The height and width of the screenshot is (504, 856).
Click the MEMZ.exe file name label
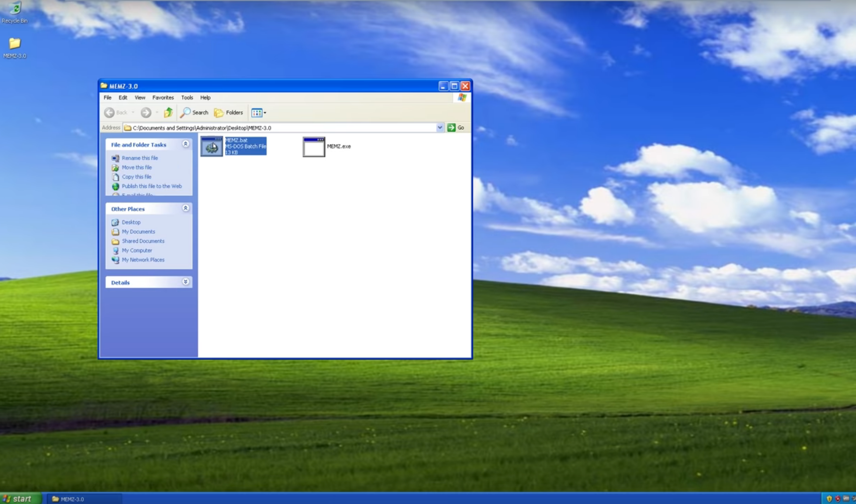(339, 146)
